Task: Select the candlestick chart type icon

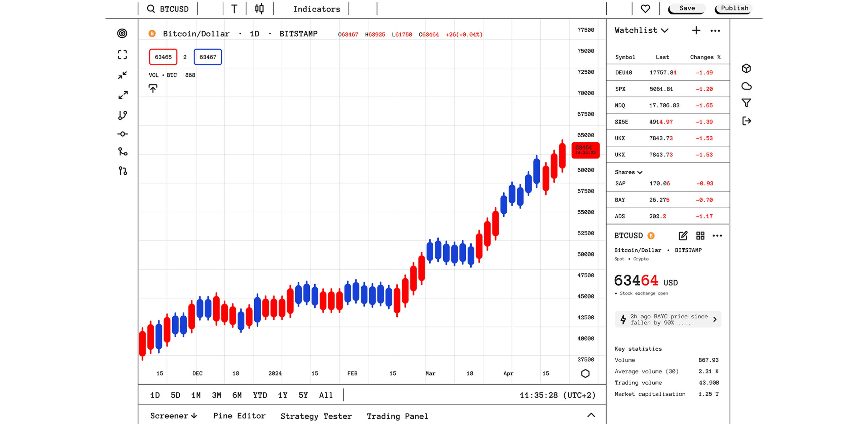Action: tap(259, 9)
